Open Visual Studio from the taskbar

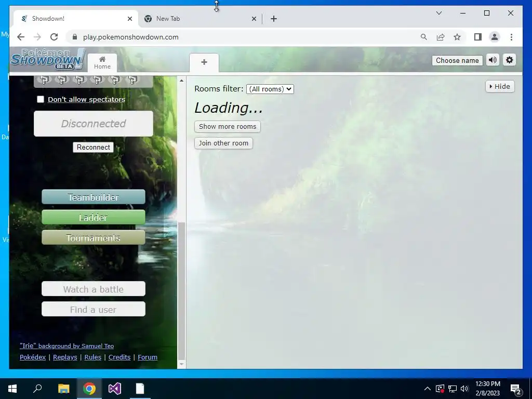(x=115, y=389)
